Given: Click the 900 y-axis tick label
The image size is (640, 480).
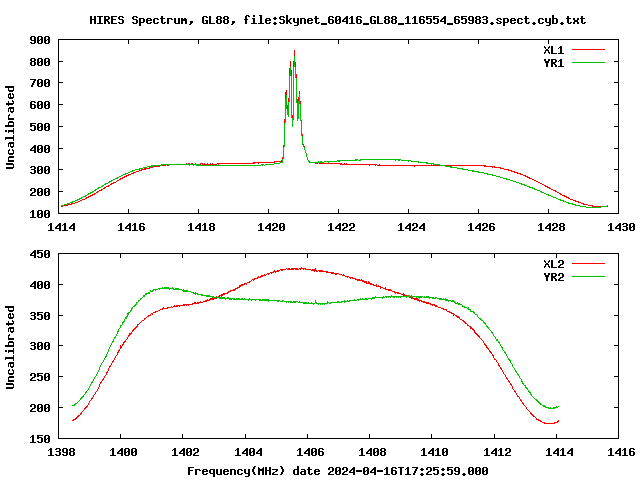Looking at the screenshot, I should click(40, 40).
